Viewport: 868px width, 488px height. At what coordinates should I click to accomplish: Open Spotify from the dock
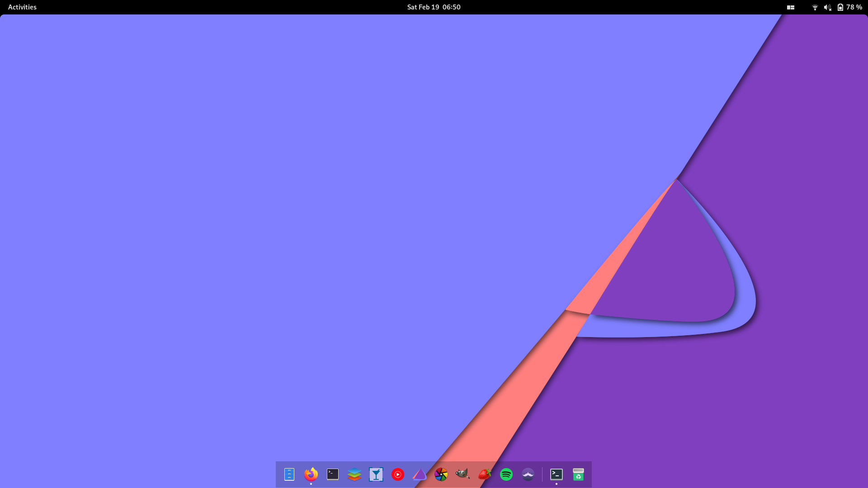506,474
